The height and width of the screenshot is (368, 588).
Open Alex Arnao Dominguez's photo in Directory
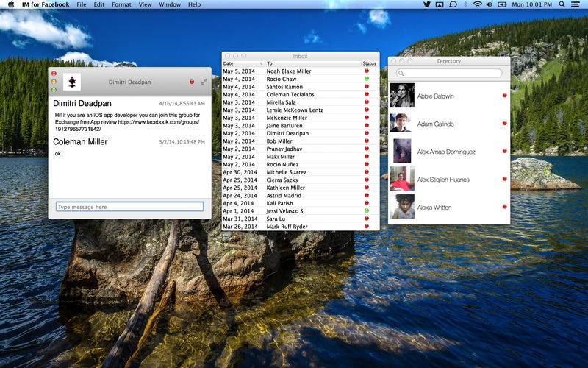[402, 151]
